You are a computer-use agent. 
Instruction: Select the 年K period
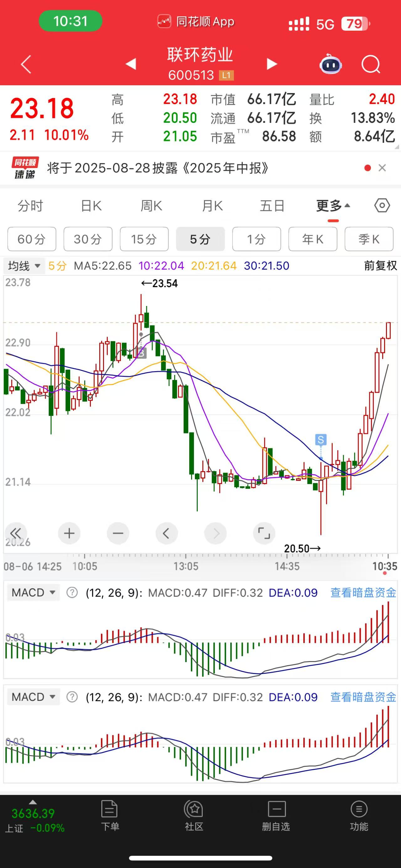313,239
